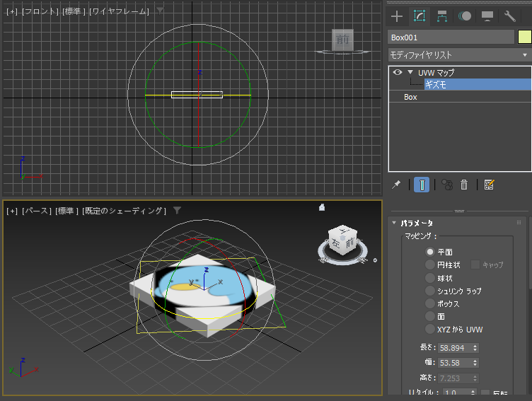The width and height of the screenshot is (532, 401).
Task: Open the Create command panel tab
Action: (x=397, y=16)
